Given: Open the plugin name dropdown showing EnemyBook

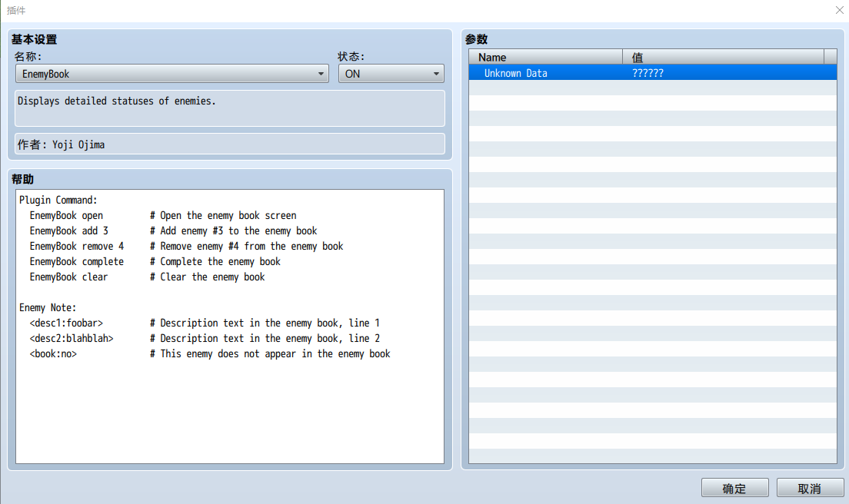Looking at the screenshot, I should [172, 74].
